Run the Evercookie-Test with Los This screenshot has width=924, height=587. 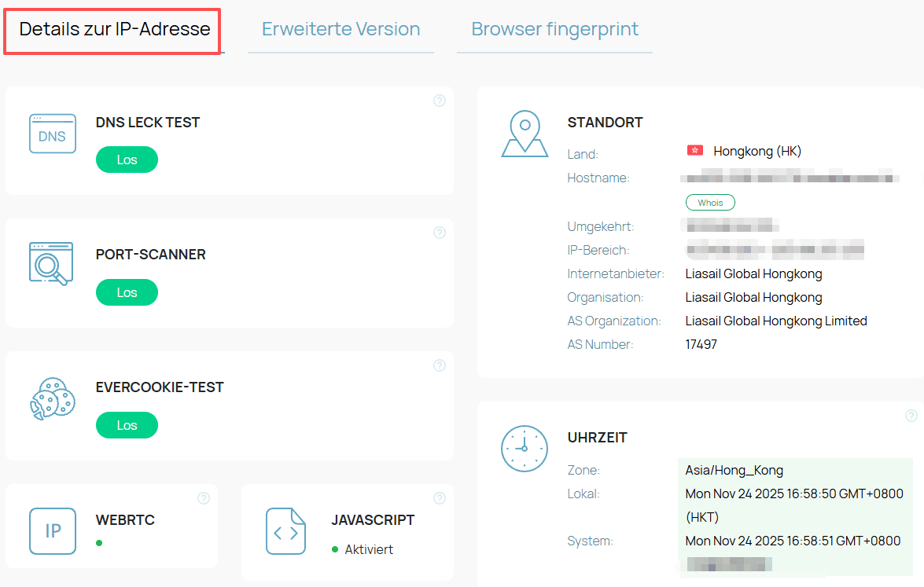click(x=127, y=425)
